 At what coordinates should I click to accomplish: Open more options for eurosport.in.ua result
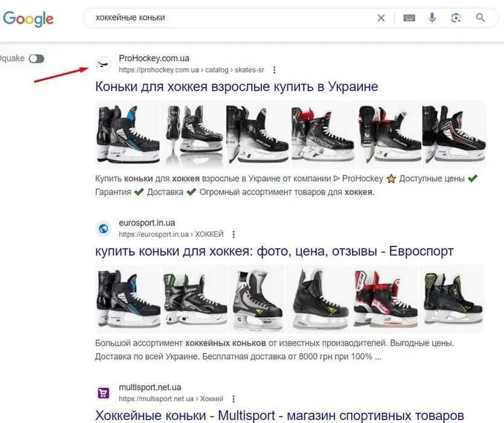[234, 234]
